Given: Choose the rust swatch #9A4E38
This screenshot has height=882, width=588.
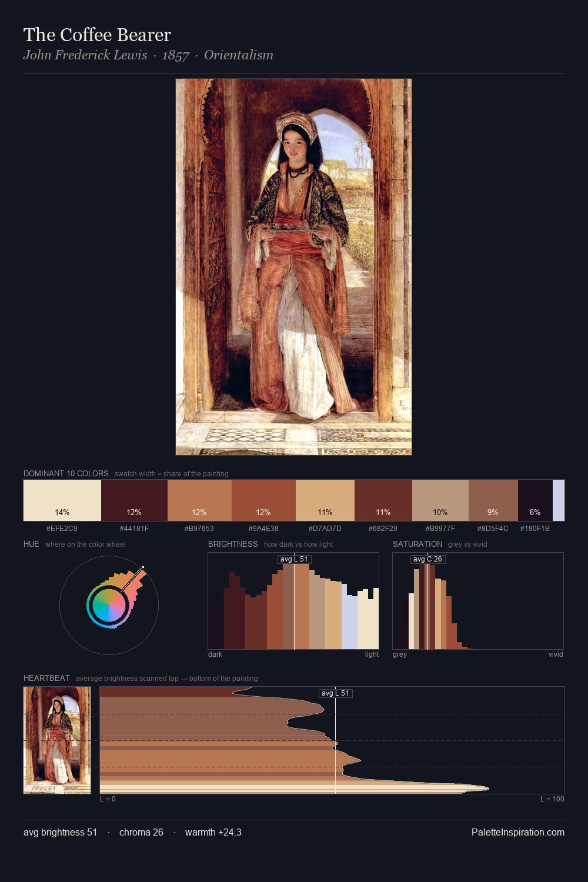Looking at the screenshot, I should tap(263, 500).
